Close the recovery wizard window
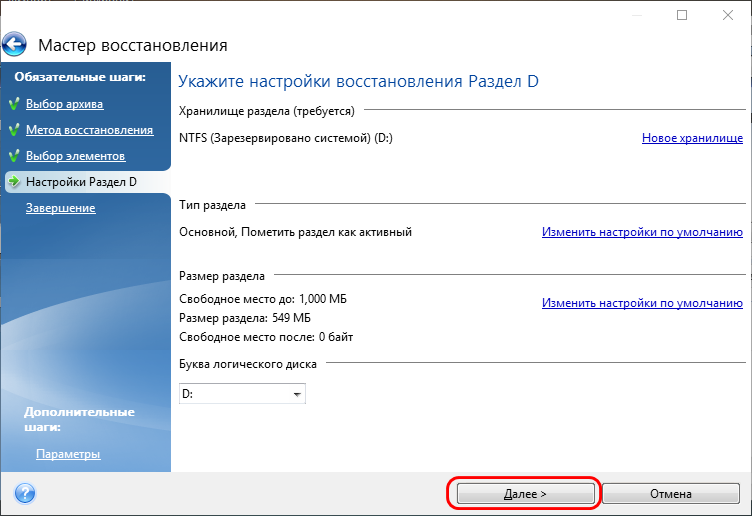Screen dimensions: 752x516 pos(728,15)
